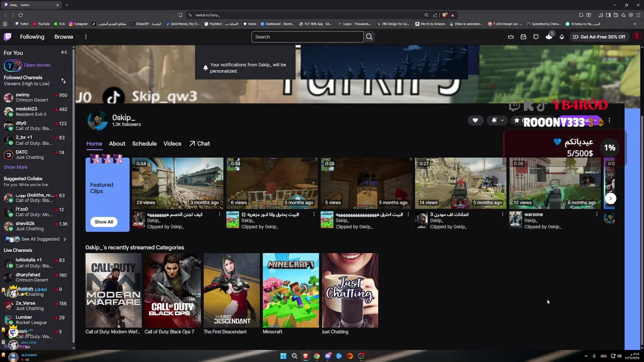Select the Home channel tab
644x362 pixels.
tap(94, 144)
